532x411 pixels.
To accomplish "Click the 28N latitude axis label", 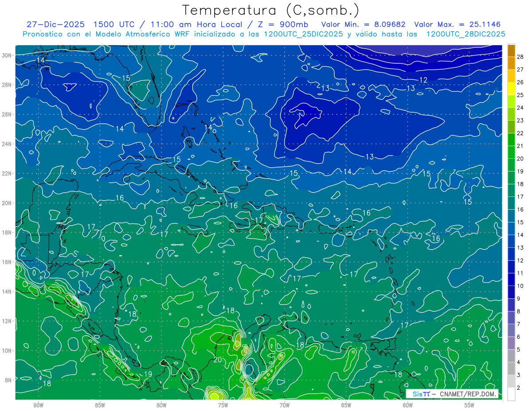I will [7, 85].
